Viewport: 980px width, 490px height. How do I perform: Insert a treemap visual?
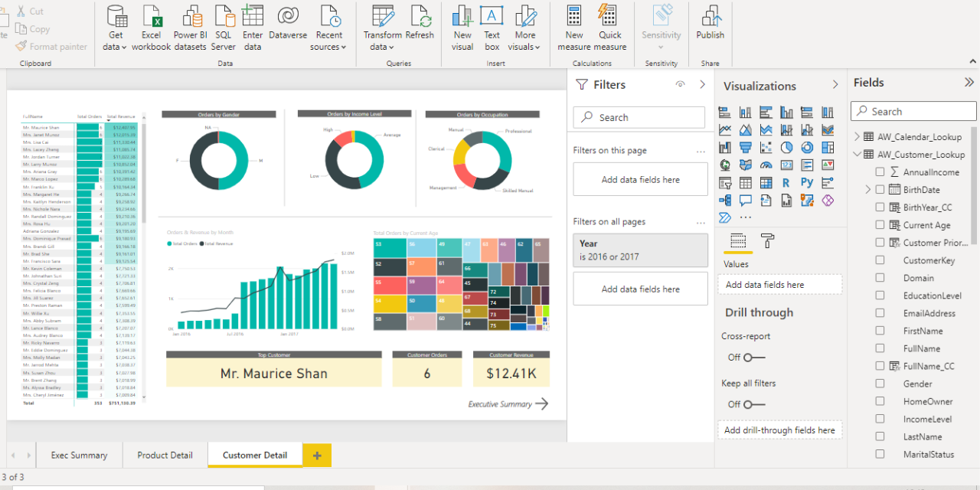tap(828, 147)
